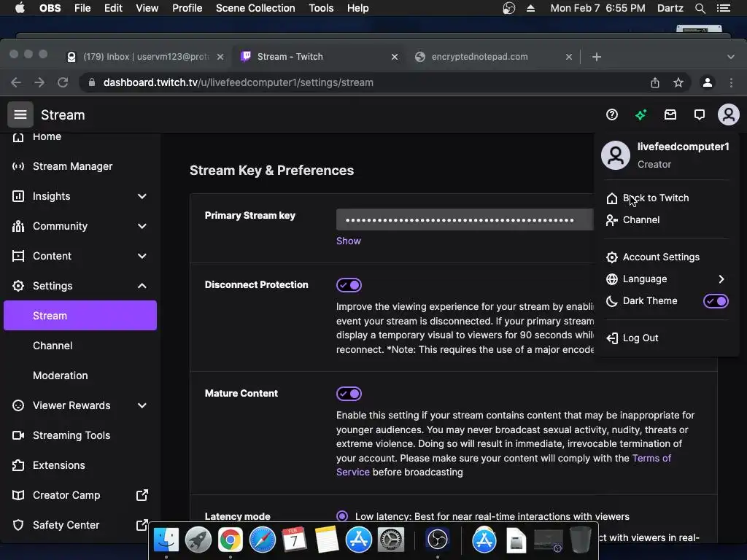Viewport: 747px width, 560px height.
Task: Expand the Community section
Action: click(x=142, y=226)
